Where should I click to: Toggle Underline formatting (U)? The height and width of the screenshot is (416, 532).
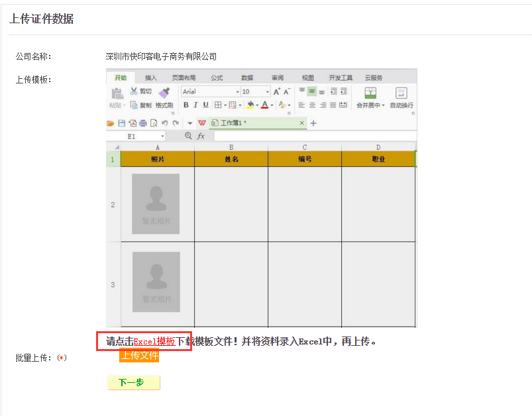coord(205,105)
